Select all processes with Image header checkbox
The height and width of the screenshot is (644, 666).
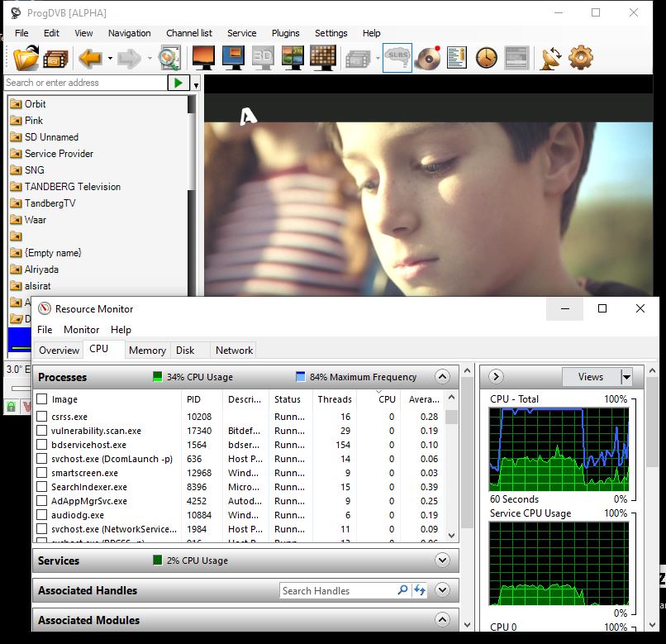coord(42,399)
